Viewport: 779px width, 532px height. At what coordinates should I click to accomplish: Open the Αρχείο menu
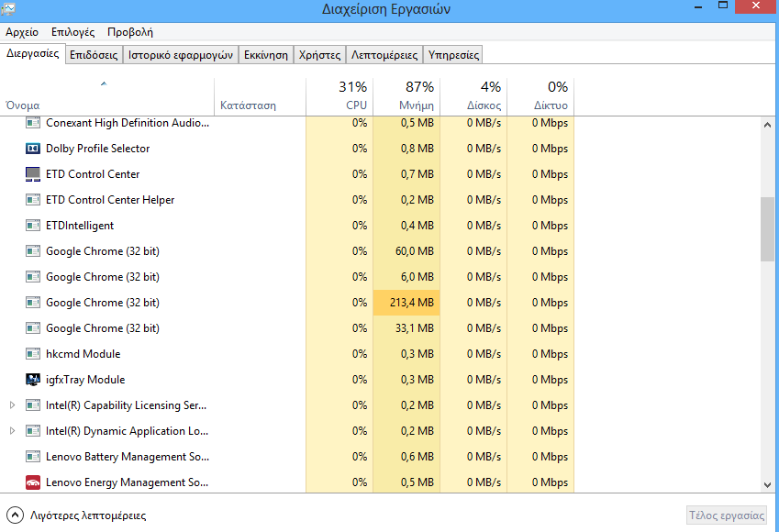[22, 32]
